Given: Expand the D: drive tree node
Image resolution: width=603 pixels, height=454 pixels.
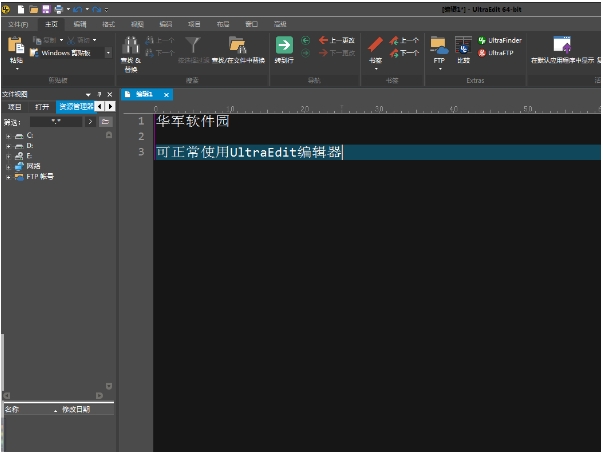Looking at the screenshot, I should (x=8, y=146).
